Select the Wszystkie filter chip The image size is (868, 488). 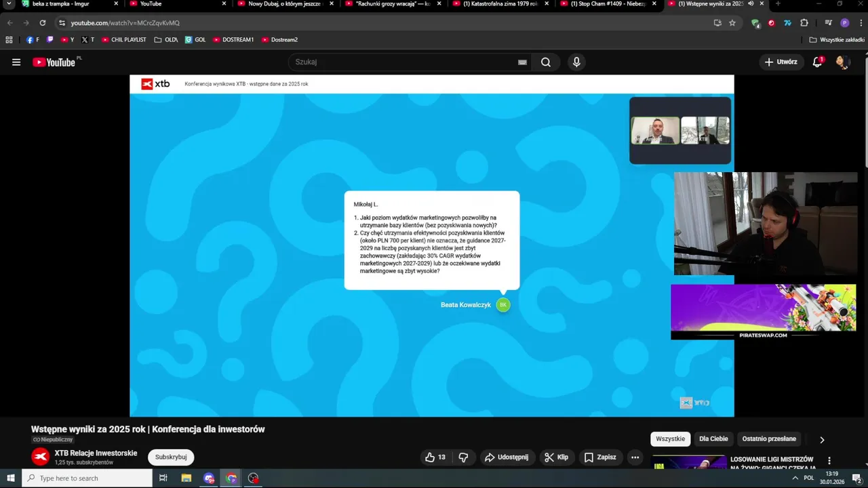(671, 439)
